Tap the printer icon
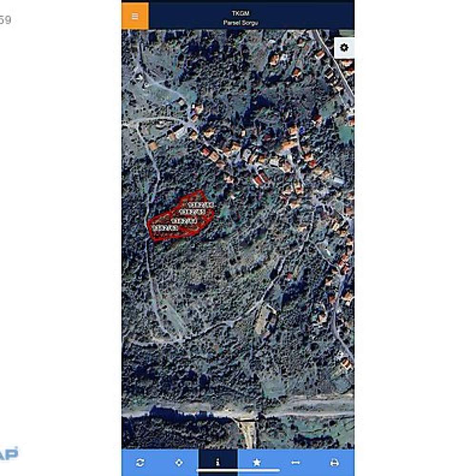The height and width of the screenshot is (476, 476). tap(334, 462)
